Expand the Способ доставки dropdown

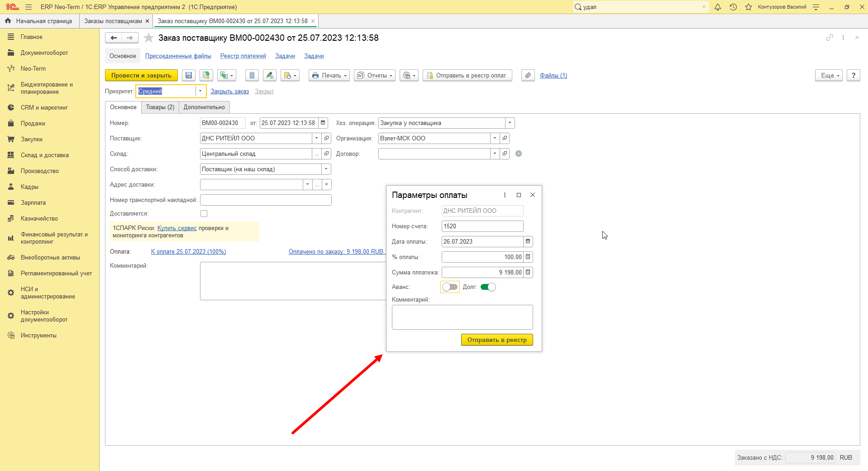pos(326,169)
